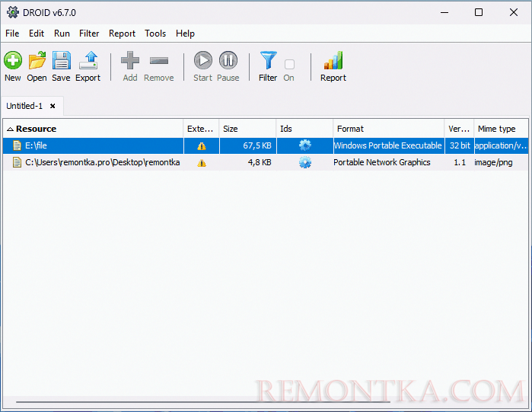Save the profile using the Save icon
The width and height of the screenshot is (532, 412).
click(62, 60)
